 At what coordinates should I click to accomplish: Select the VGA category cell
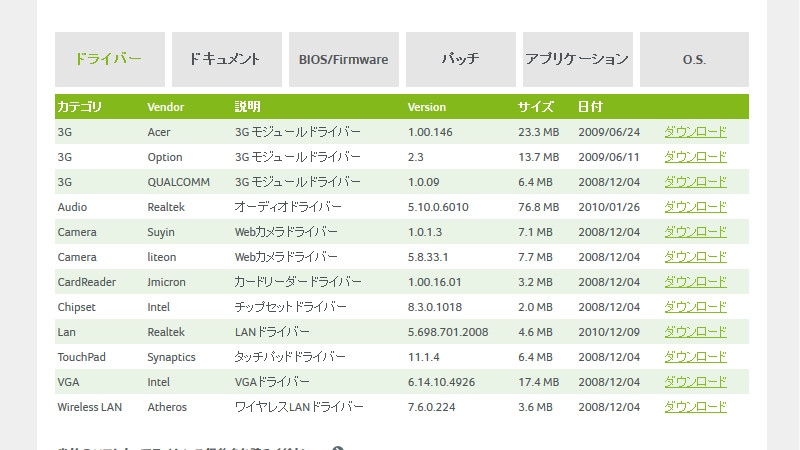(68, 382)
